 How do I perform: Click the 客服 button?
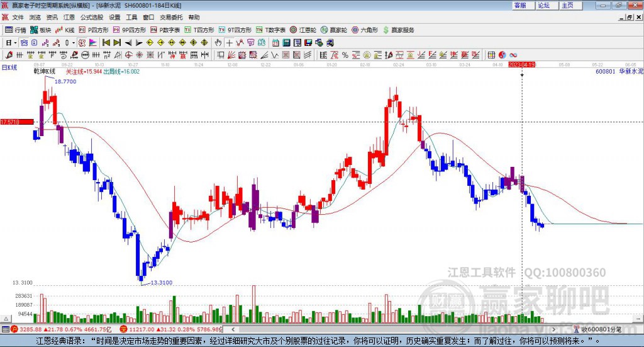coord(523,5)
